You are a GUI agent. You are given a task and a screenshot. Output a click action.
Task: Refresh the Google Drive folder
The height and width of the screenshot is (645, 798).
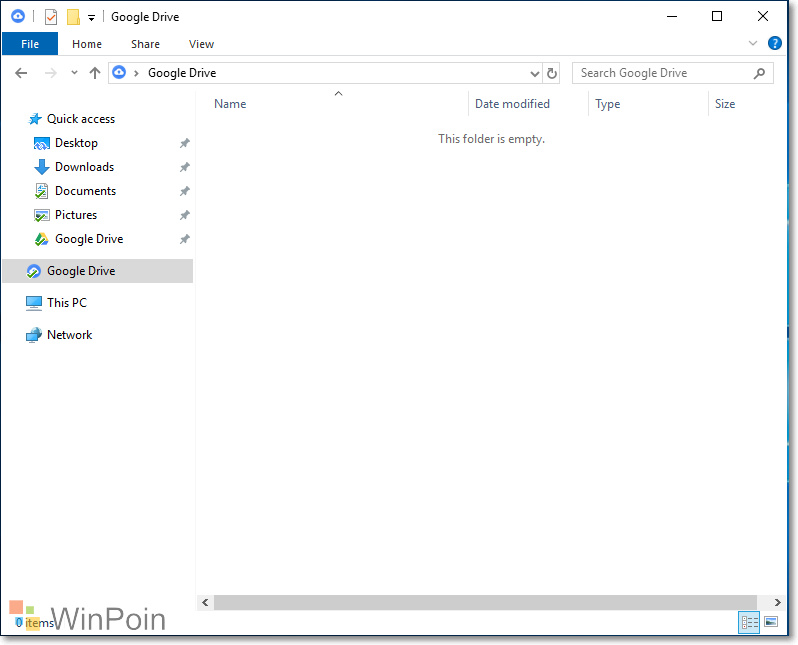click(x=552, y=74)
